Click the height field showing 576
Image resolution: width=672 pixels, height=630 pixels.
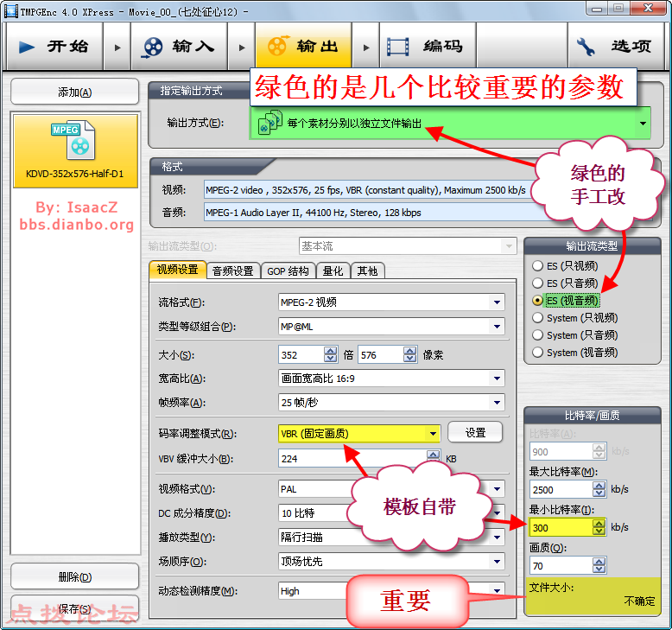tap(381, 354)
